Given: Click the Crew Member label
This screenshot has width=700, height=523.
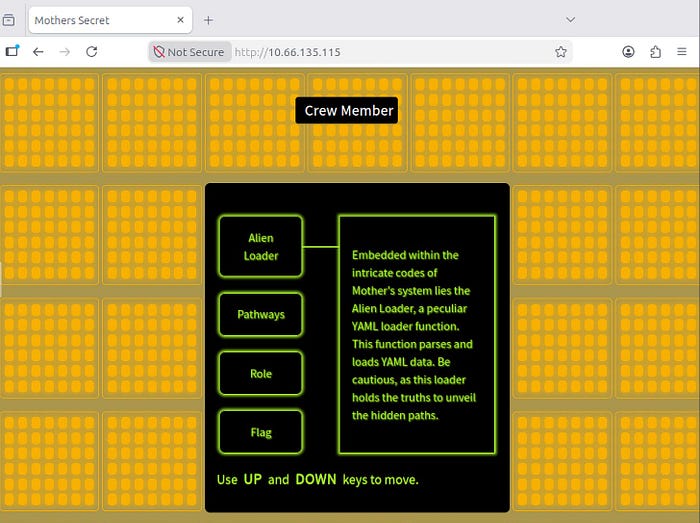Looking at the screenshot, I should (346, 110).
